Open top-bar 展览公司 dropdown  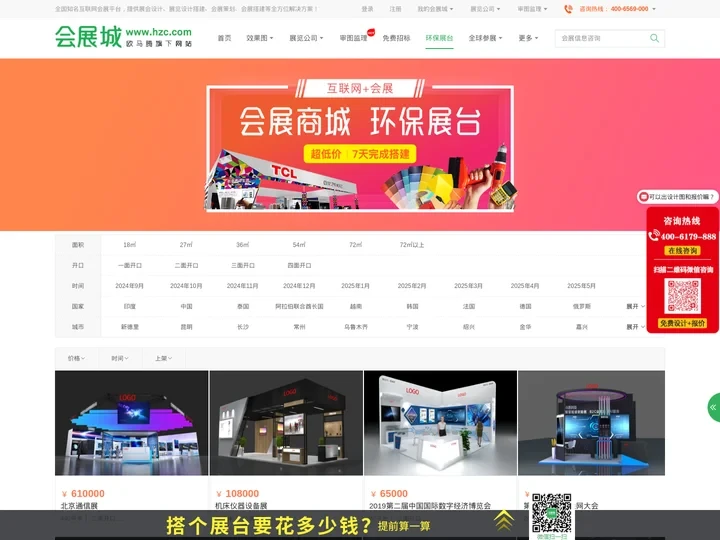485,9
